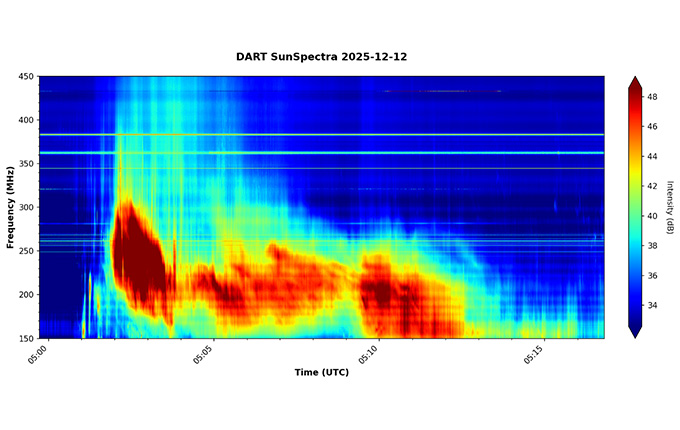Click the Time (UTC) x-axis label

point(321,372)
